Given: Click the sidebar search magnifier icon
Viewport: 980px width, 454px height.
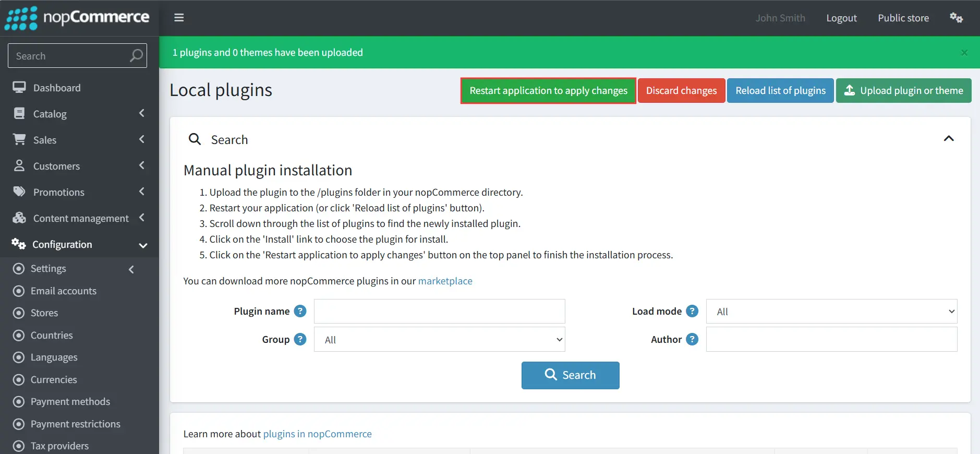Looking at the screenshot, I should coord(136,55).
